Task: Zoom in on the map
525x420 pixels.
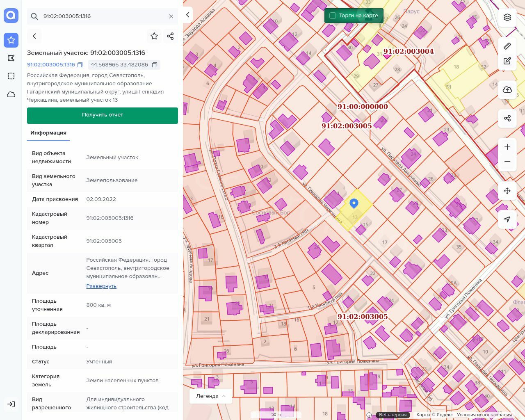Action: 507,147
